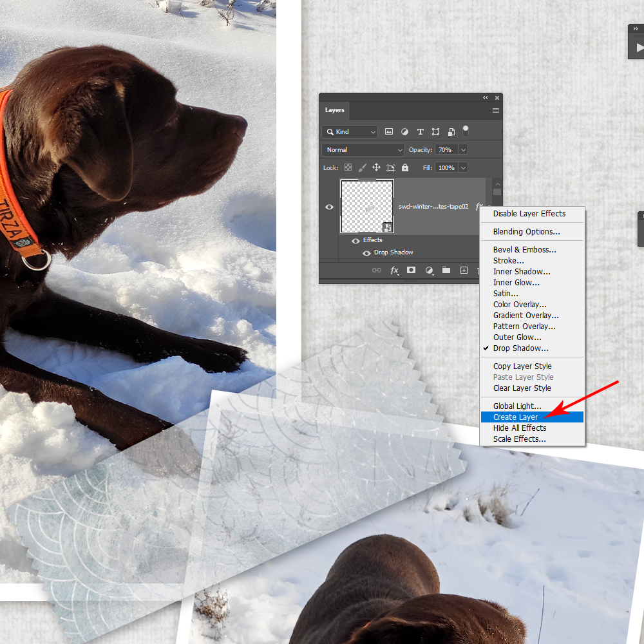Click the Layers panel scrollbar up arrow

(497, 184)
